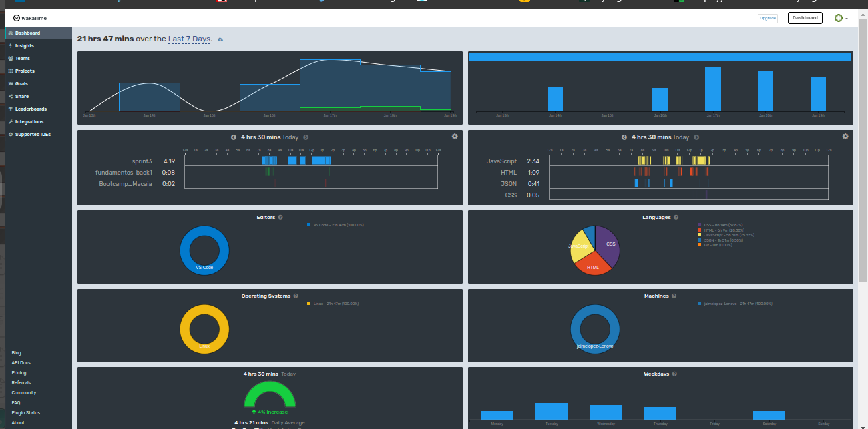Click the VS Code legend color swatch
868x429 pixels.
click(x=309, y=225)
